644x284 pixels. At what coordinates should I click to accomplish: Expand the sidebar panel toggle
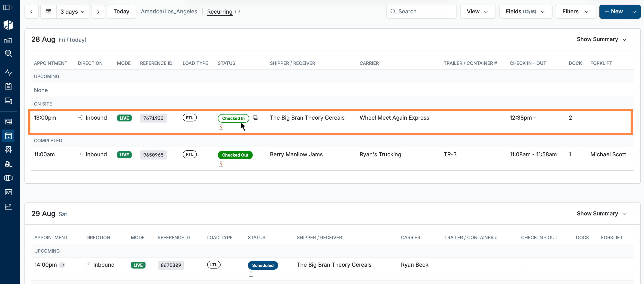tap(8, 7)
